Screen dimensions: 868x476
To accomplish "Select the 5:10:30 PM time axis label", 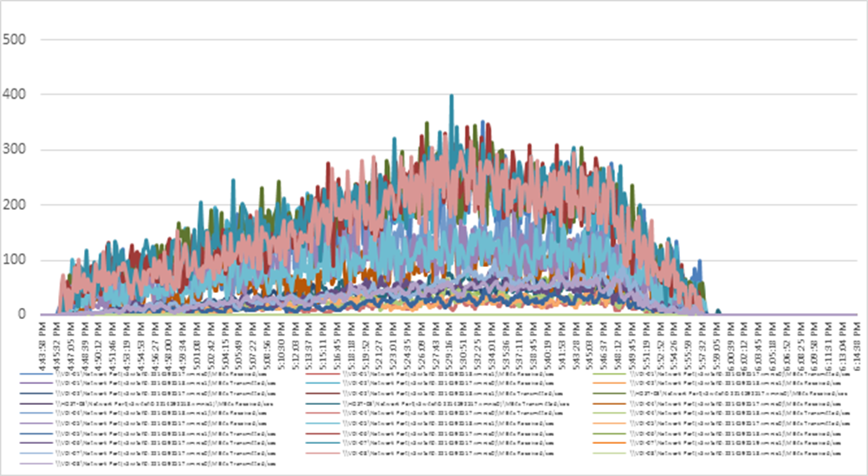I will point(282,346).
